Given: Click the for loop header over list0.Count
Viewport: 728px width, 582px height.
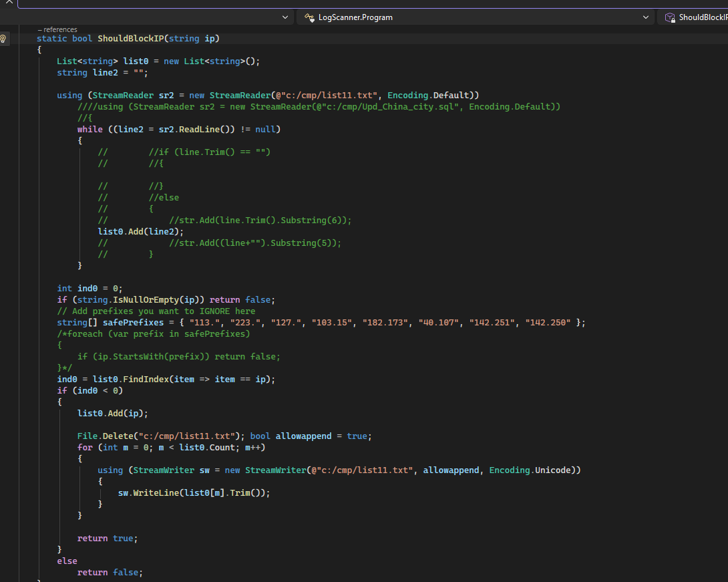Looking at the screenshot, I should coord(172,447).
